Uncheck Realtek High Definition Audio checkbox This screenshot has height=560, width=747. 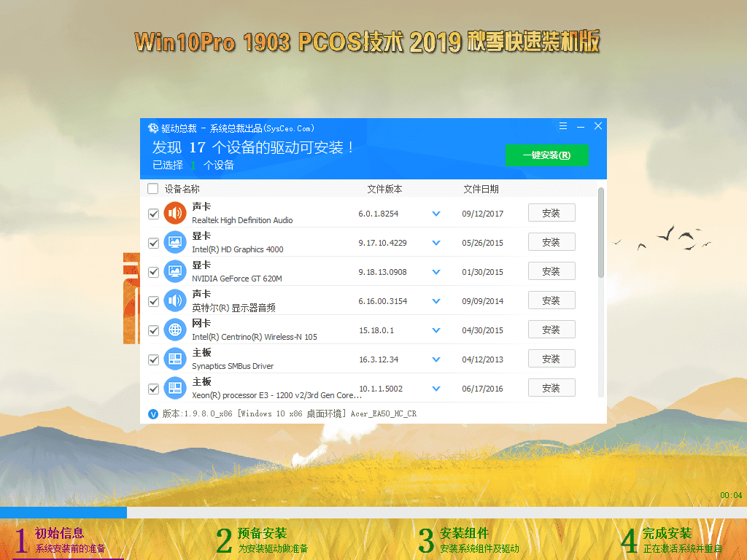click(153, 214)
